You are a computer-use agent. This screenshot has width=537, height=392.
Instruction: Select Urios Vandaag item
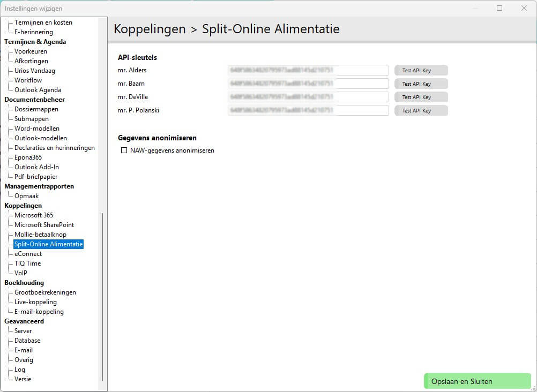pos(35,71)
